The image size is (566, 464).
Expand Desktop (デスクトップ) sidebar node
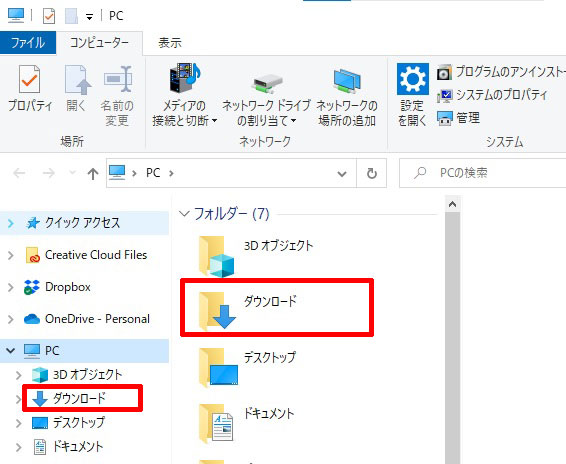click(19, 423)
